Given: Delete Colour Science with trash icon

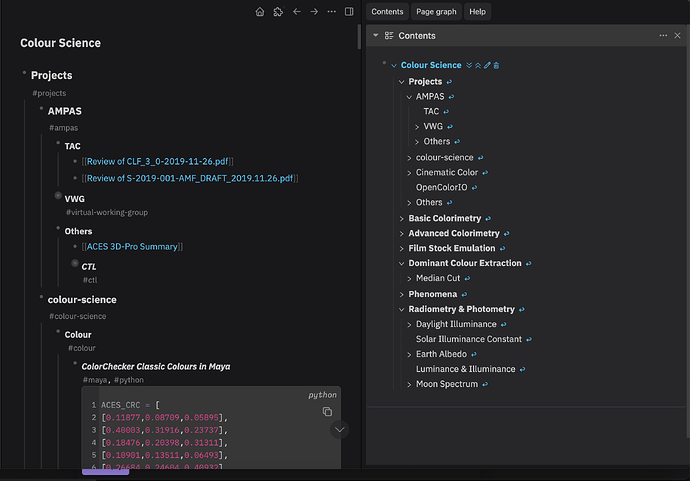Looking at the screenshot, I should (x=496, y=65).
